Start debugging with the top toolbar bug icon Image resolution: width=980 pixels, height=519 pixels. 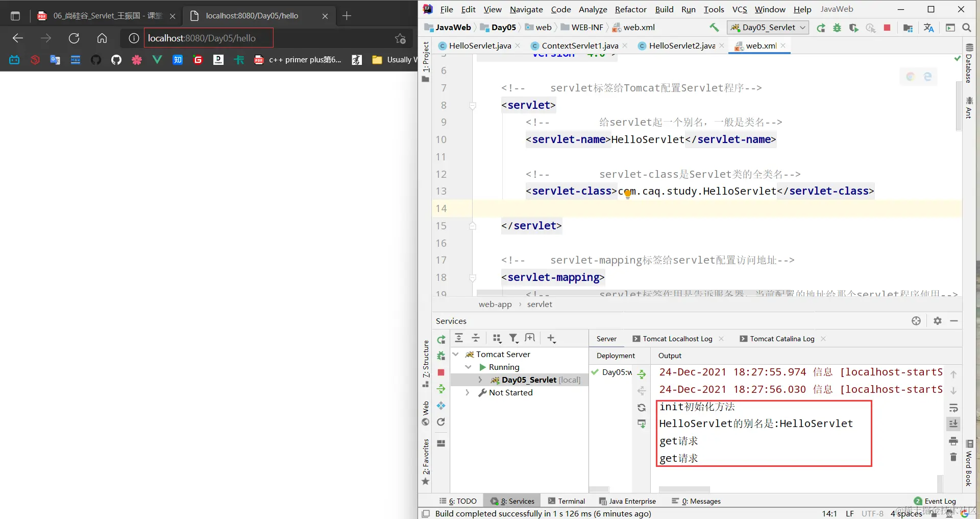tap(837, 28)
